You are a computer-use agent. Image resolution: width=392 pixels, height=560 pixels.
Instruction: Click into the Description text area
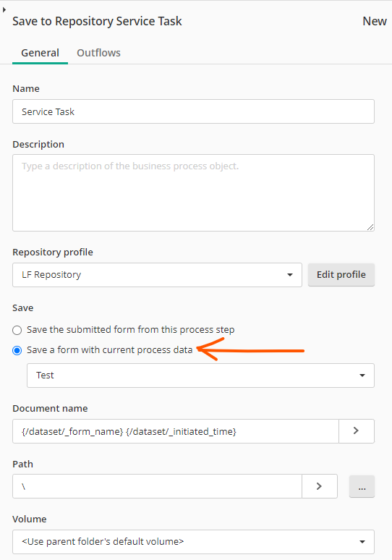(x=194, y=193)
